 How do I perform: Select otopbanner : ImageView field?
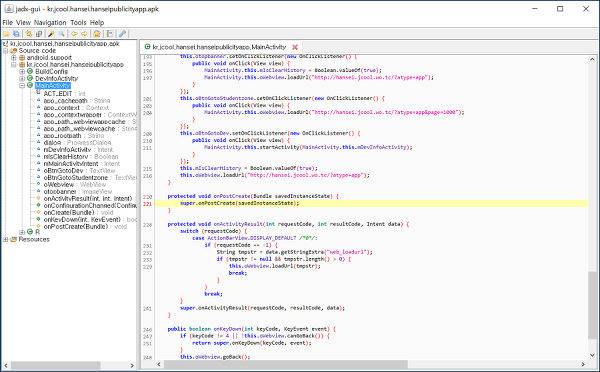(78, 191)
